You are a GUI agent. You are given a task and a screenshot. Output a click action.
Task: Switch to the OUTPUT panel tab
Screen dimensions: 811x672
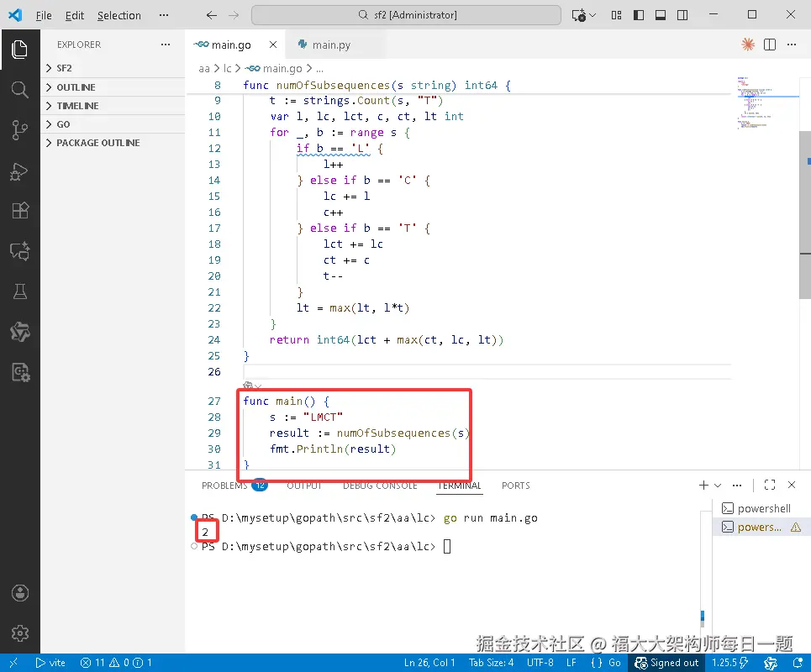click(x=304, y=486)
